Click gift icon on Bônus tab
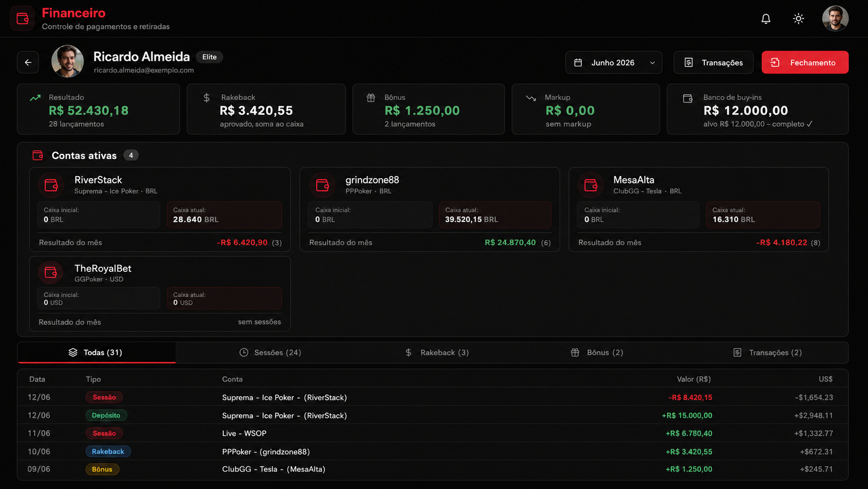Image resolution: width=868 pixels, height=489 pixels. click(x=575, y=352)
